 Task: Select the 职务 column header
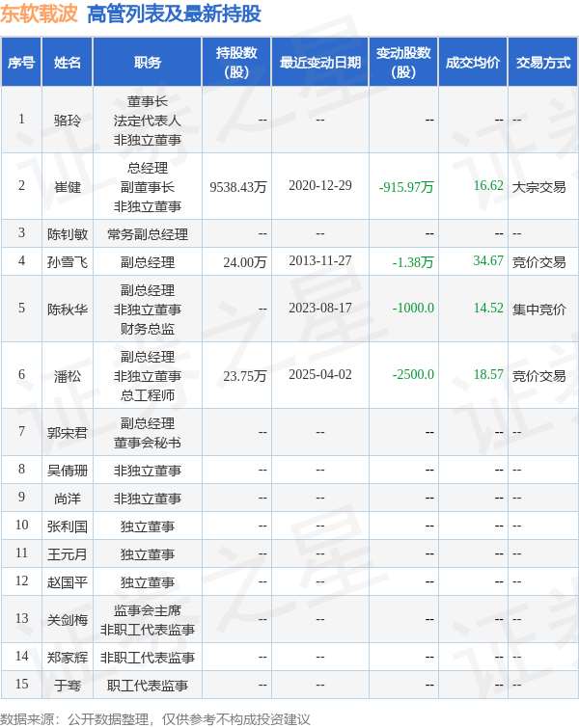pos(148,63)
